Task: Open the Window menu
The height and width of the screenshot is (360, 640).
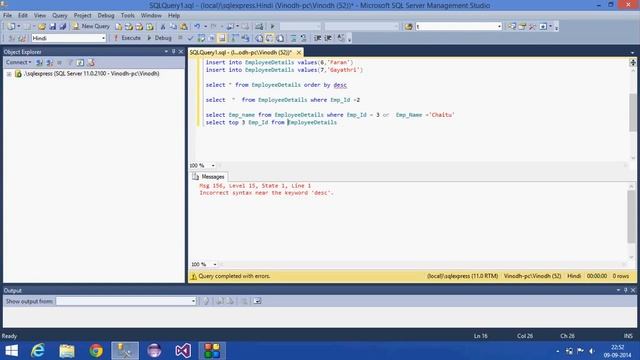Action: (x=151, y=16)
